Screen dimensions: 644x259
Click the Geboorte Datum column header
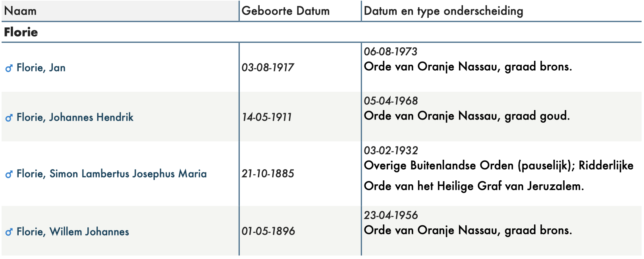click(285, 11)
